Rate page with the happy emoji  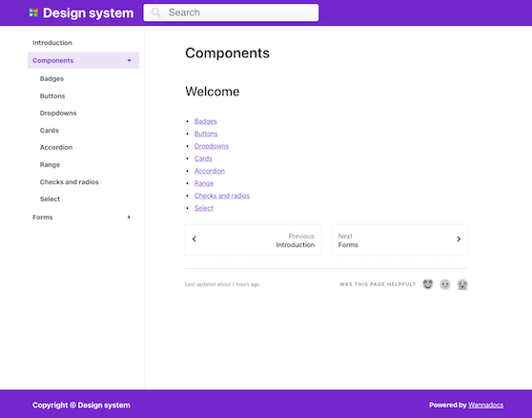(x=428, y=284)
